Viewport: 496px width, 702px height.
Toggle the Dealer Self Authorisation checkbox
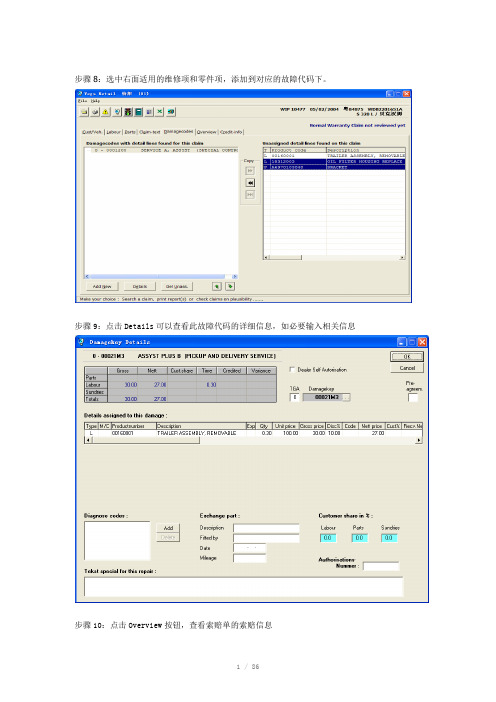(292, 370)
